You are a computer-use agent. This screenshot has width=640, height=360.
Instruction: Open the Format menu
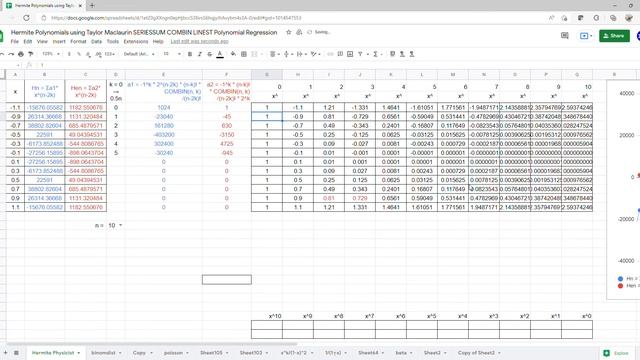[x=78, y=42]
